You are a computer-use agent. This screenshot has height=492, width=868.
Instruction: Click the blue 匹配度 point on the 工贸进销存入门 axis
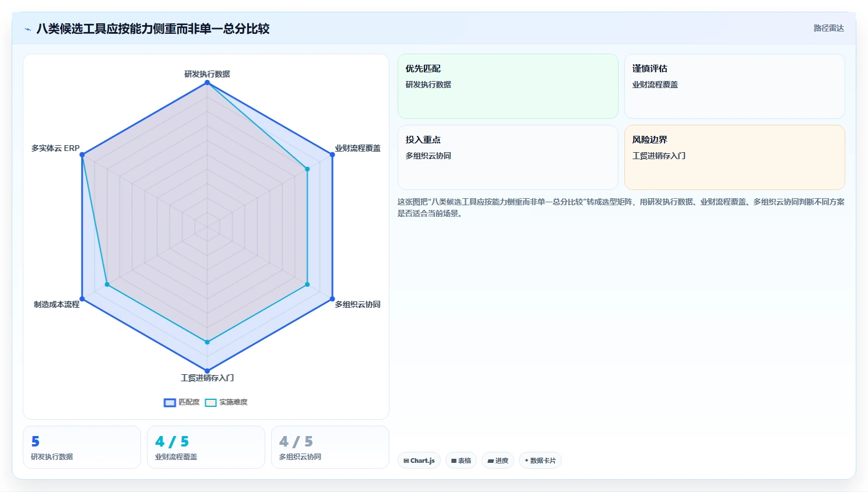[x=207, y=371]
